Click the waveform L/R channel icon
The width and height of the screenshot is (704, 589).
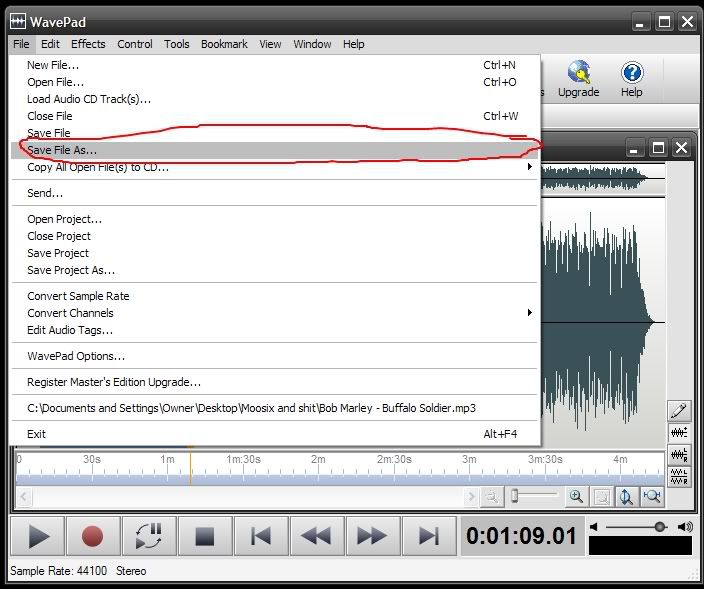(679, 454)
